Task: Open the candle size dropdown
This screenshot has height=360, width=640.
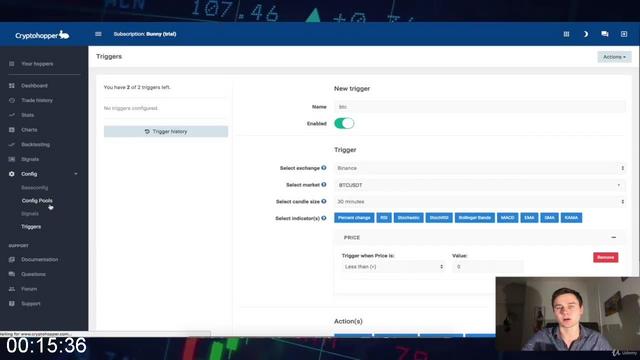Action: [x=480, y=202]
